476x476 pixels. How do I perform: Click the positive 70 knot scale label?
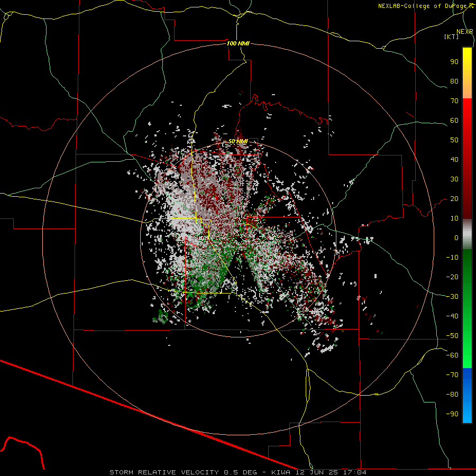[454, 101]
